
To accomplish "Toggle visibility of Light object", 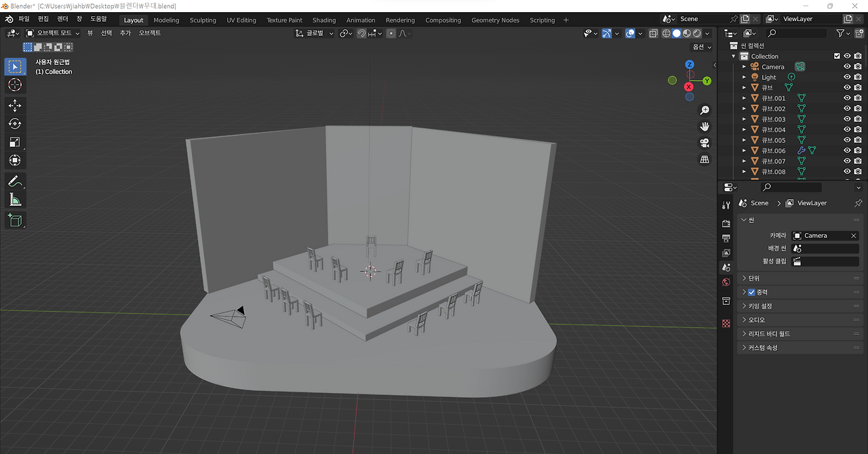I will click(x=847, y=77).
